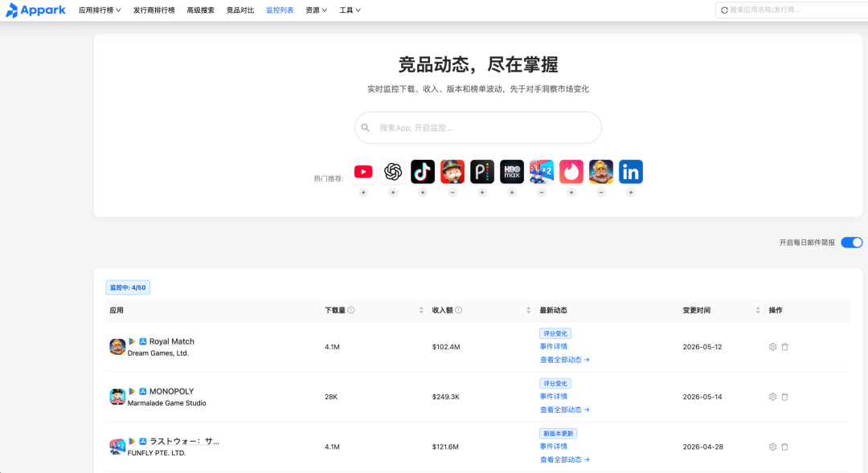
Task: Open settings gear for FUNFLY row
Action: [x=773, y=446]
